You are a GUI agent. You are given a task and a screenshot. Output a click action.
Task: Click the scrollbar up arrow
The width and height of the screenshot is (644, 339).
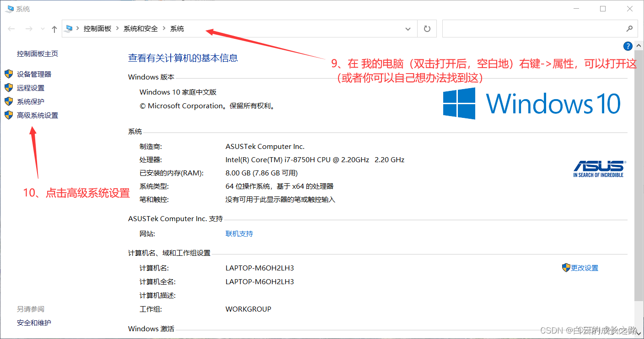(639, 44)
